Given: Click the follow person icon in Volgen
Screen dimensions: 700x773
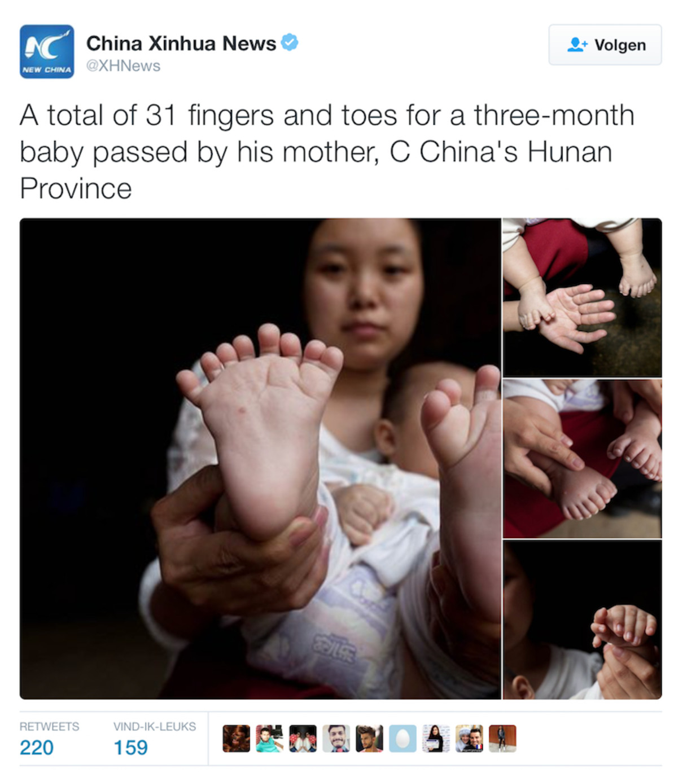Looking at the screenshot, I should [x=577, y=45].
